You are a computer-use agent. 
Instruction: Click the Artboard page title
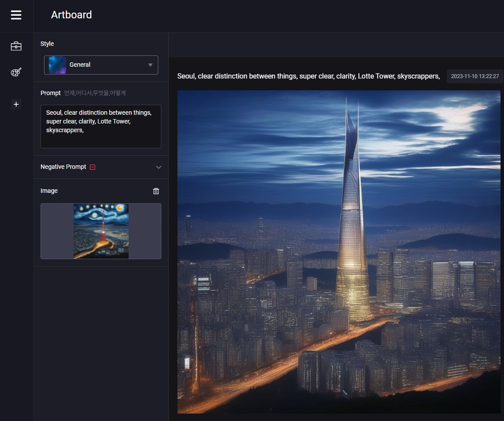72,15
